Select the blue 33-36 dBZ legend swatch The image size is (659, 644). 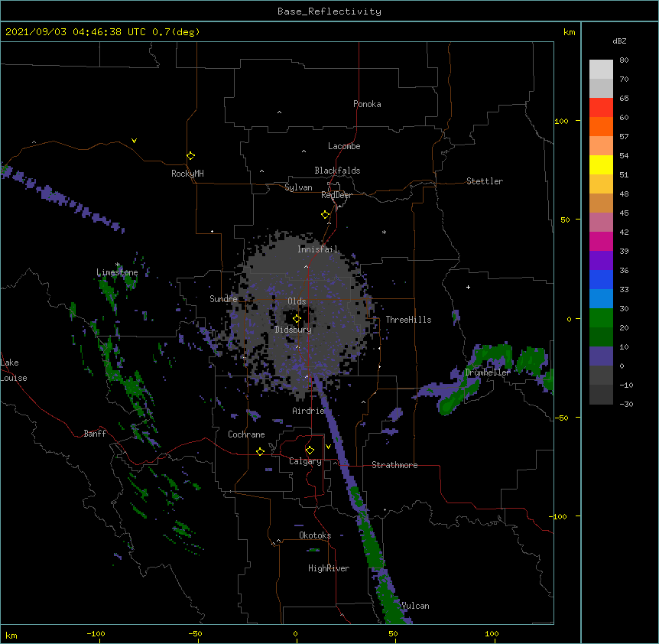click(601, 279)
